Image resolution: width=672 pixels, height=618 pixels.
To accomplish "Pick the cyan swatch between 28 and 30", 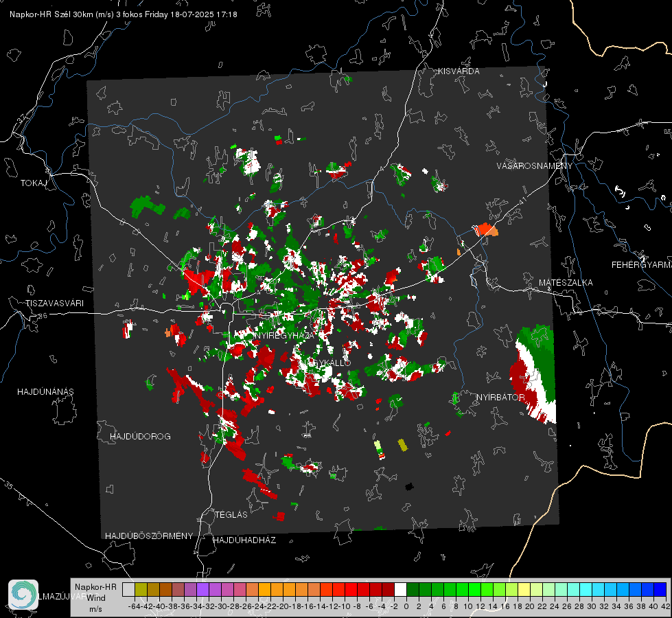I will pos(586,590).
